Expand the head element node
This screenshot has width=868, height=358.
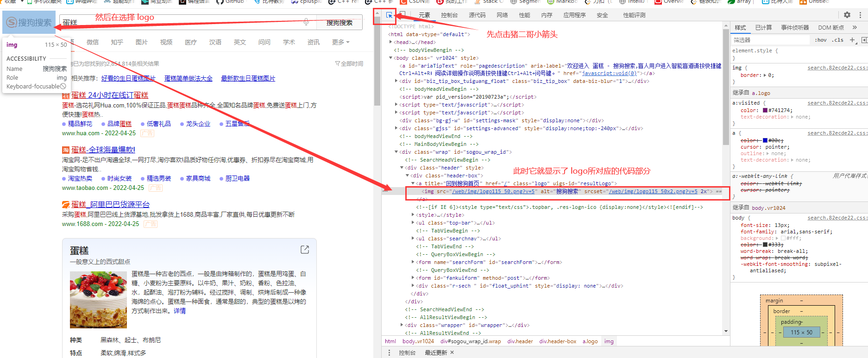click(391, 42)
